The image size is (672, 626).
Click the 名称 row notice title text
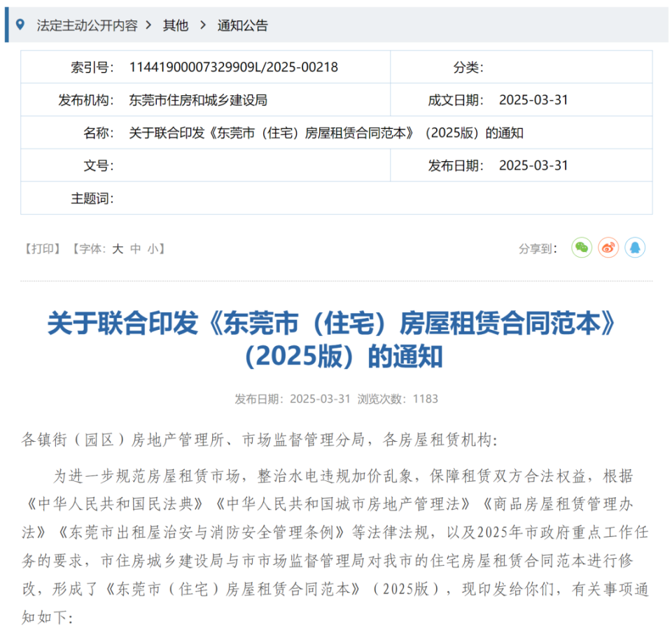click(x=326, y=133)
